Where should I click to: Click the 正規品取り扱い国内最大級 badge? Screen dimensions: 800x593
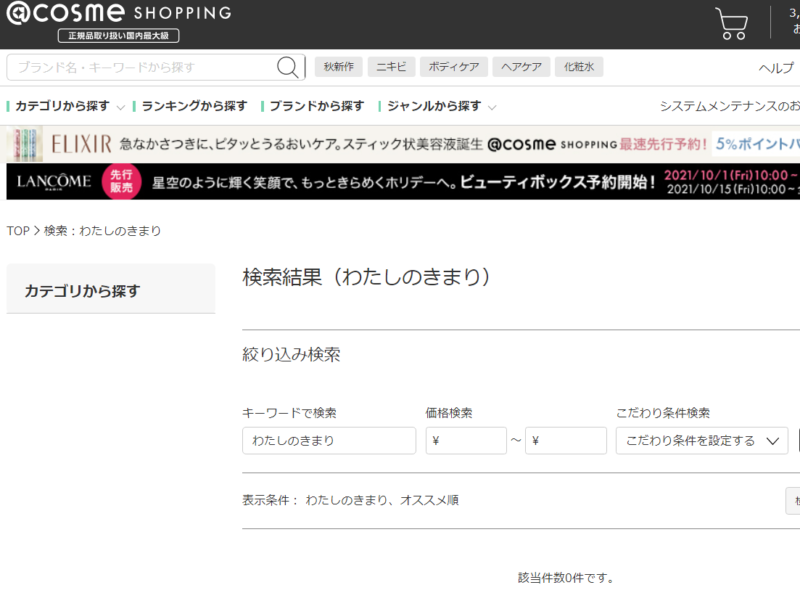point(118,36)
